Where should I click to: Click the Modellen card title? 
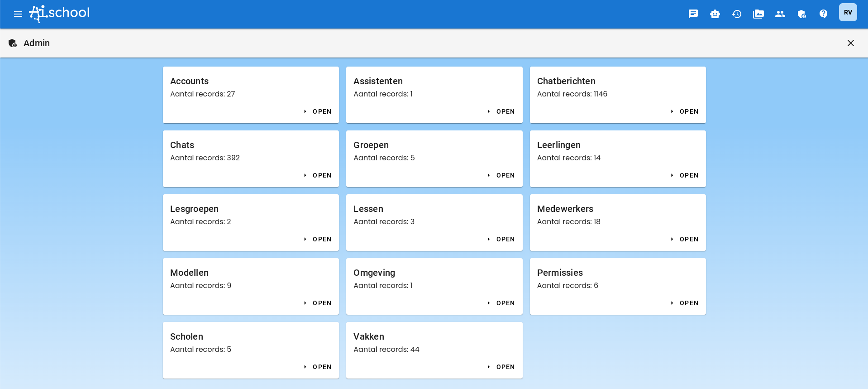pyautogui.click(x=189, y=273)
